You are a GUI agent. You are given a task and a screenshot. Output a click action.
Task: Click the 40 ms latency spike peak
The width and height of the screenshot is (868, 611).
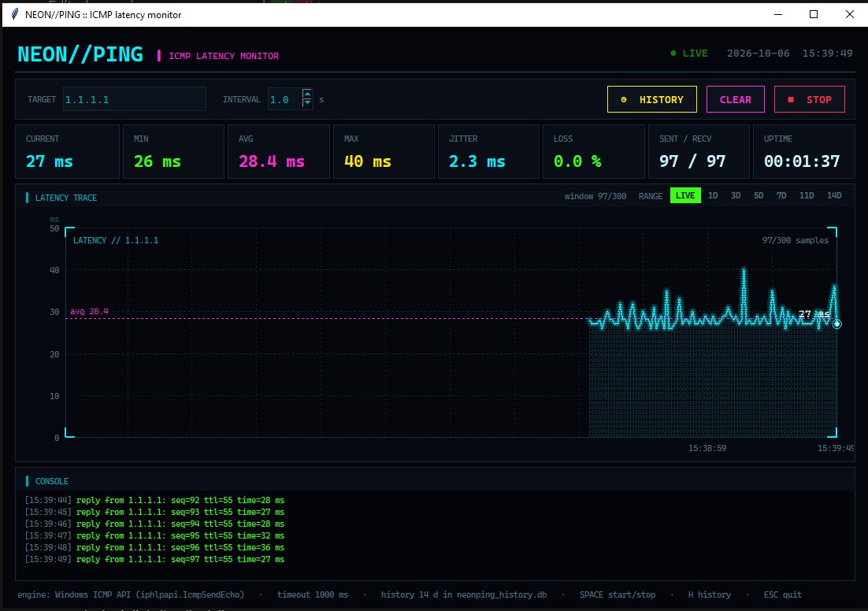point(744,270)
